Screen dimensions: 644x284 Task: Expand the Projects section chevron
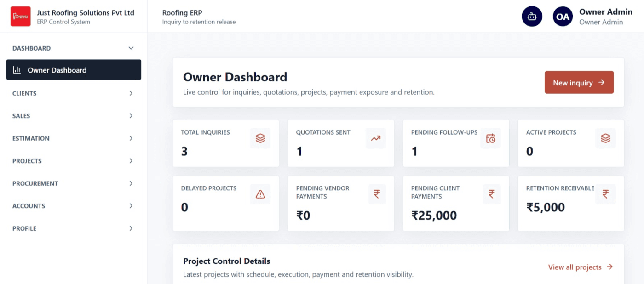click(131, 161)
